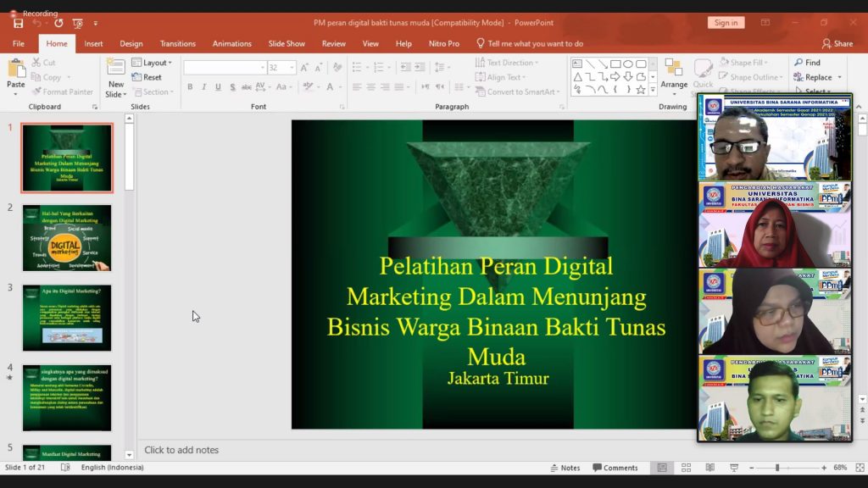Switch to the Slide Show tab
The width and height of the screenshot is (868, 488).
tap(287, 43)
